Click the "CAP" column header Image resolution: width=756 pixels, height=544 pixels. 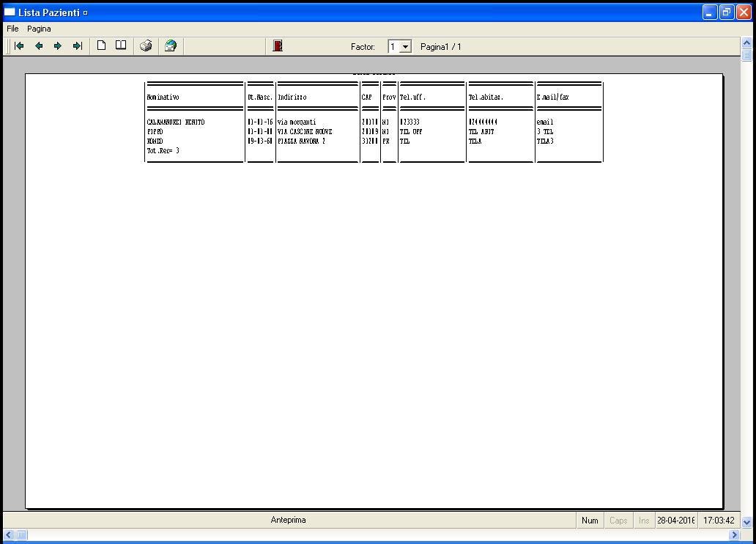pos(367,97)
